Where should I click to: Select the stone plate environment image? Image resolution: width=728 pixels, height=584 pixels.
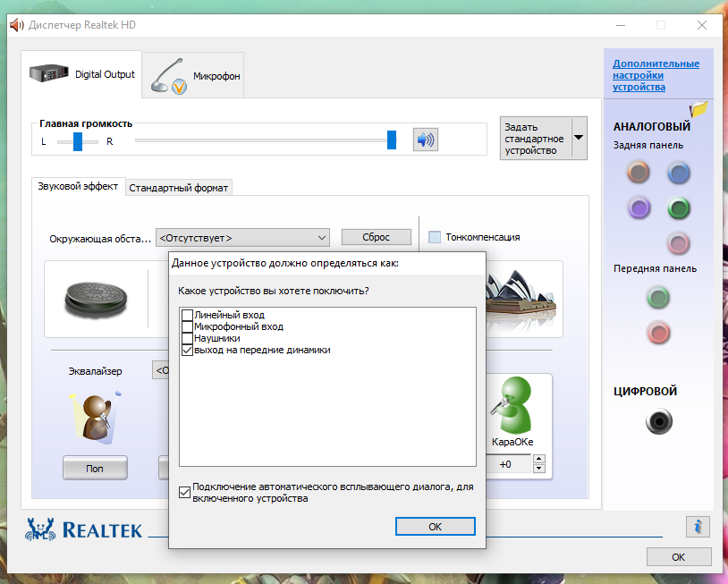click(x=96, y=299)
